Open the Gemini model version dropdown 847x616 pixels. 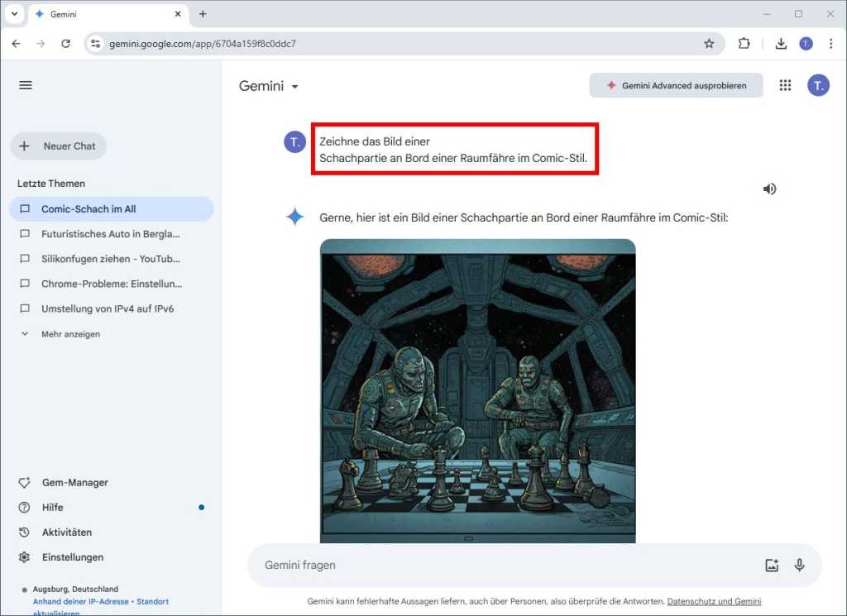point(294,85)
